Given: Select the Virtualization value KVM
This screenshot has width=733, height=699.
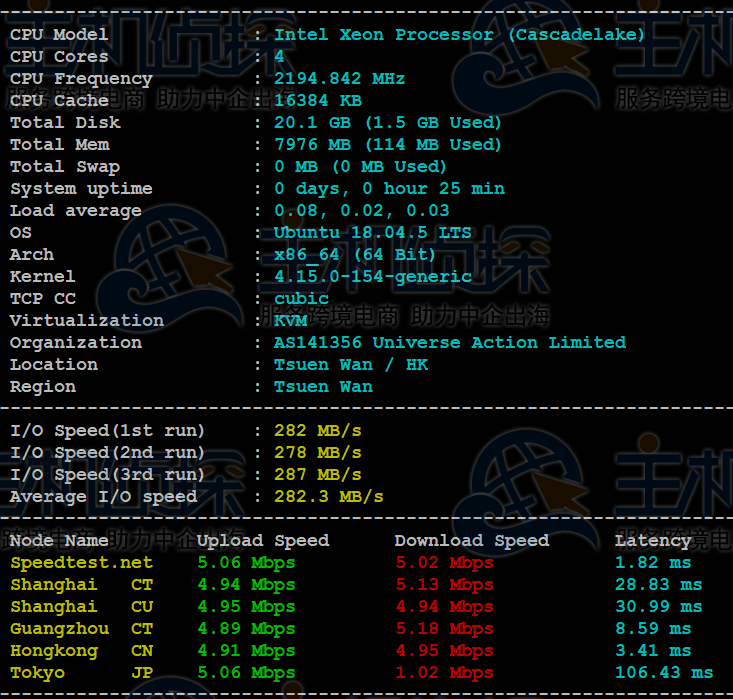Looking at the screenshot, I should (290, 321).
